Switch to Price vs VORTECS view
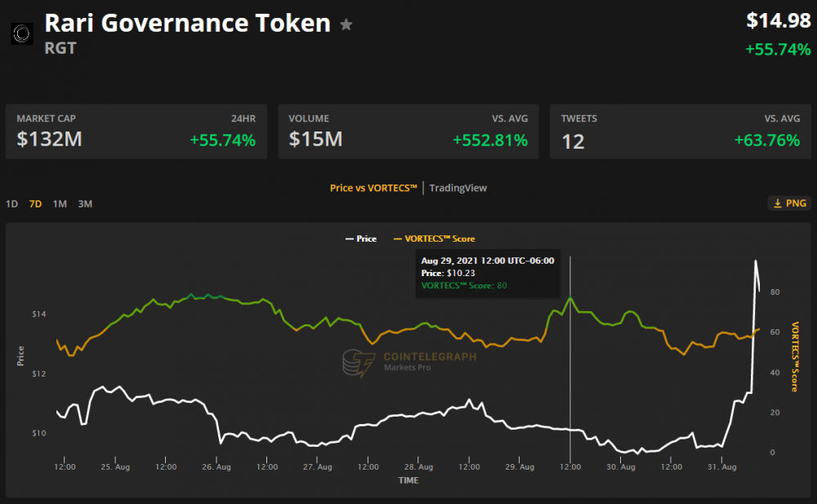 [x=373, y=188]
